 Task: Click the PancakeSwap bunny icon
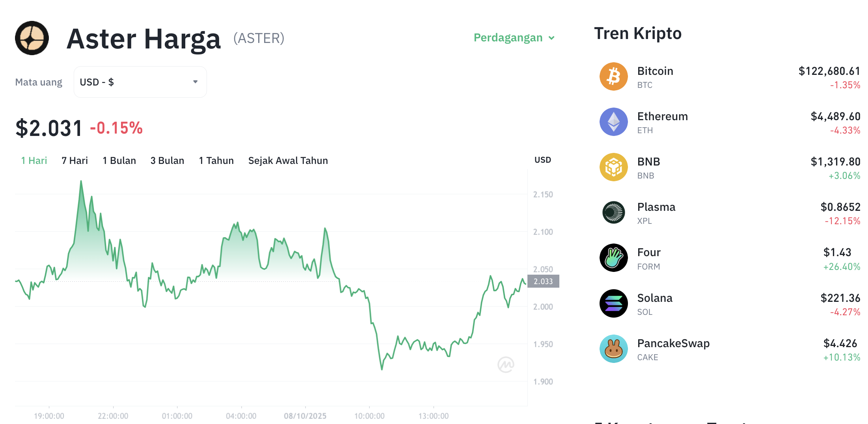(x=613, y=349)
